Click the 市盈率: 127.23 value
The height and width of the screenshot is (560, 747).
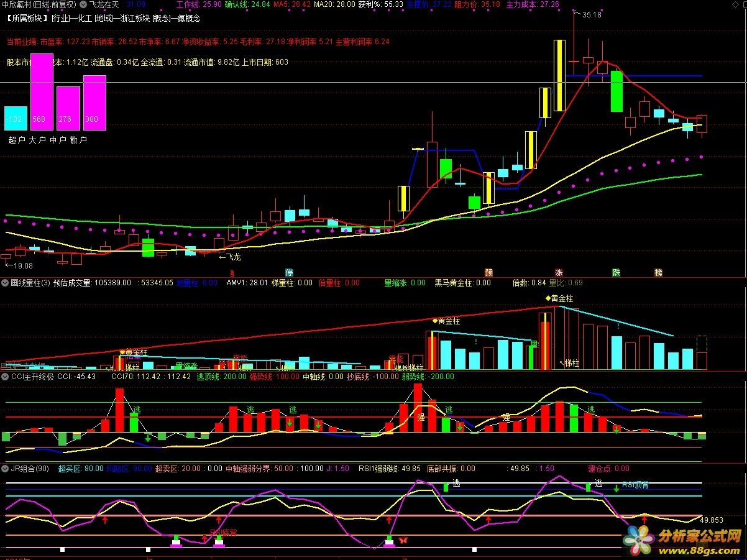coord(65,42)
